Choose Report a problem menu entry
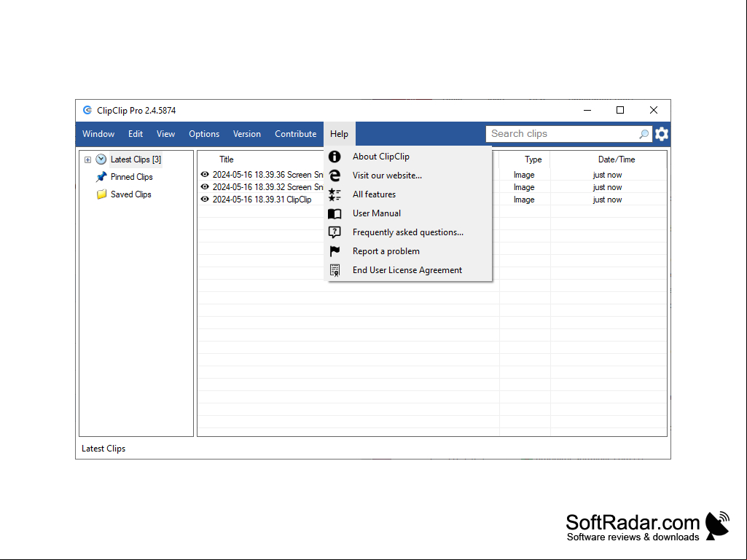This screenshot has height=560, width=747. pyautogui.click(x=408, y=251)
